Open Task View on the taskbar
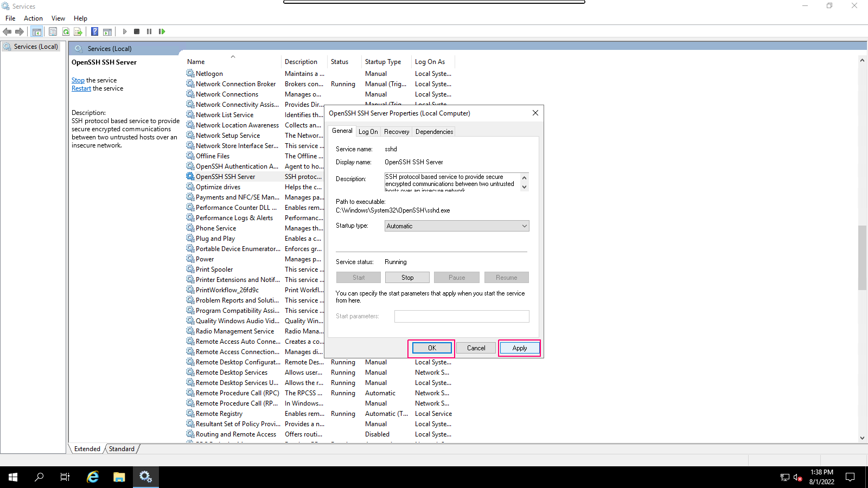Image resolution: width=868 pixels, height=488 pixels. (65, 477)
